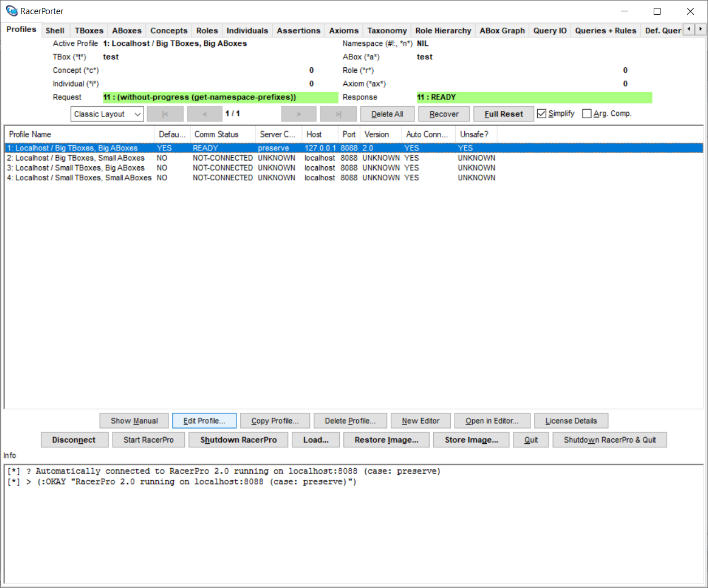Click the Quit button
This screenshot has height=588, width=708.
tap(531, 440)
